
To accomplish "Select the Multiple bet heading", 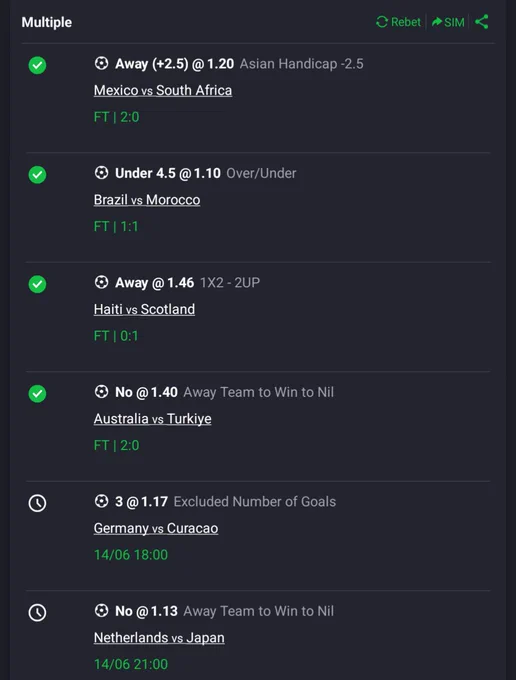I will coord(47,22).
